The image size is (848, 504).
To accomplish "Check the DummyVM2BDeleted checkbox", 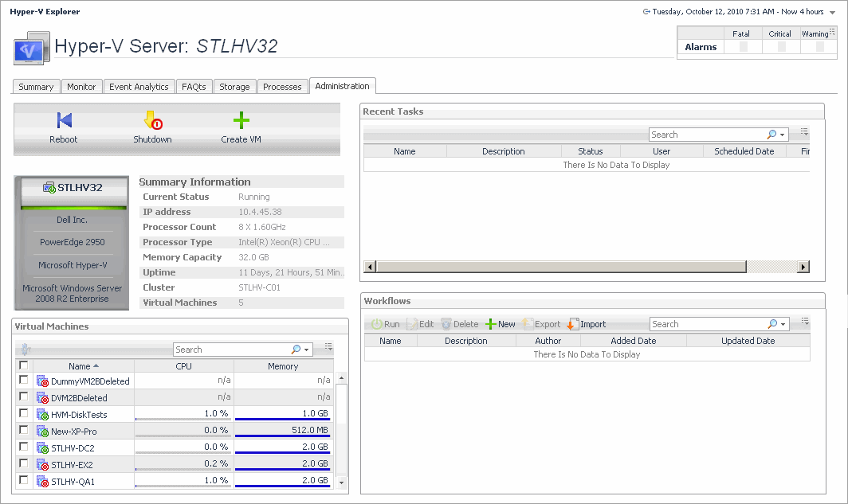I will point(24,381).
